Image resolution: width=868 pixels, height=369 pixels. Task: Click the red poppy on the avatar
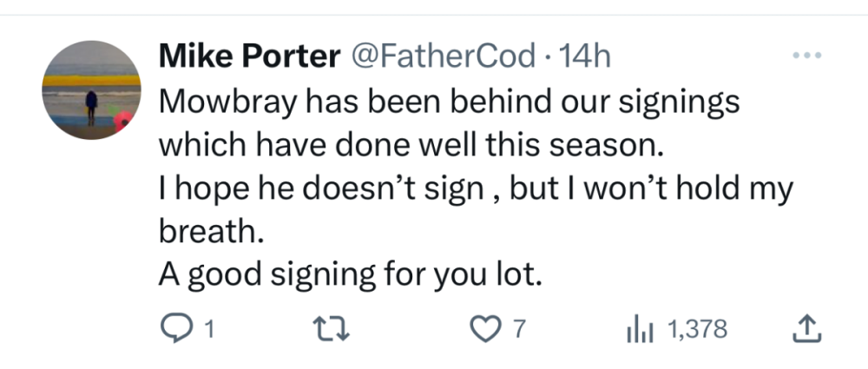pyautogui.click(x=124, y=121)
